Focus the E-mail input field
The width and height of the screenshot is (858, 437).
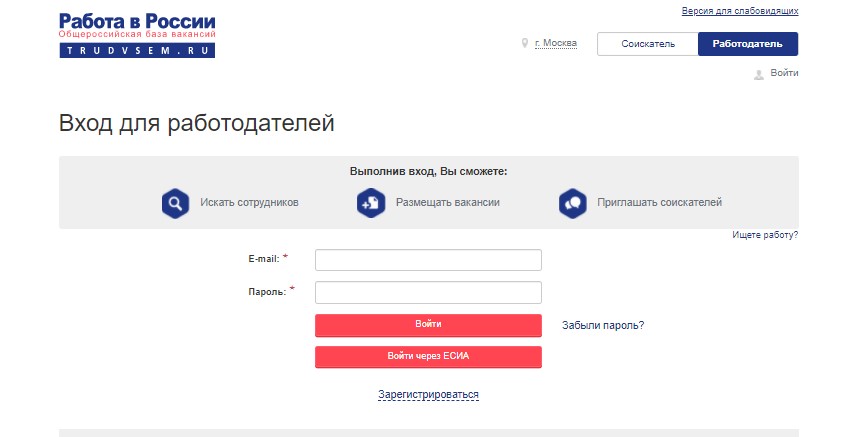click(x=428, y=260)
